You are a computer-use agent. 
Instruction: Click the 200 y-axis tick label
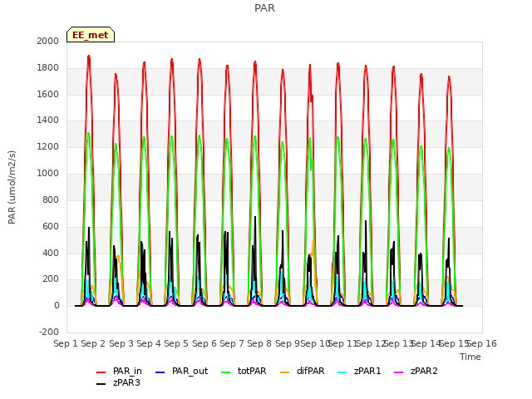51,278
